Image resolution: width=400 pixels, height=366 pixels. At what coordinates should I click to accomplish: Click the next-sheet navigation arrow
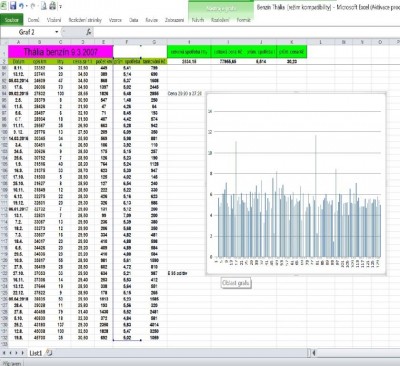(16, 353)
